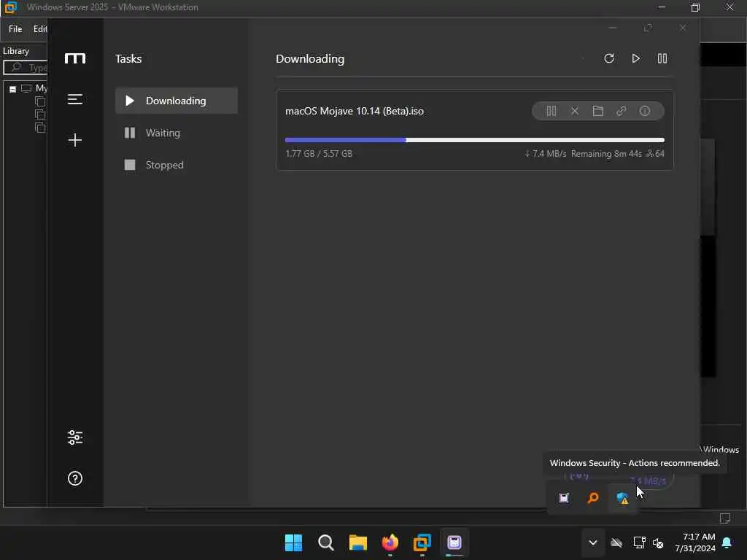Switch to the Stopped tasks tab
The width and height of the screenshot is (747, 560).
coord(177,165)
